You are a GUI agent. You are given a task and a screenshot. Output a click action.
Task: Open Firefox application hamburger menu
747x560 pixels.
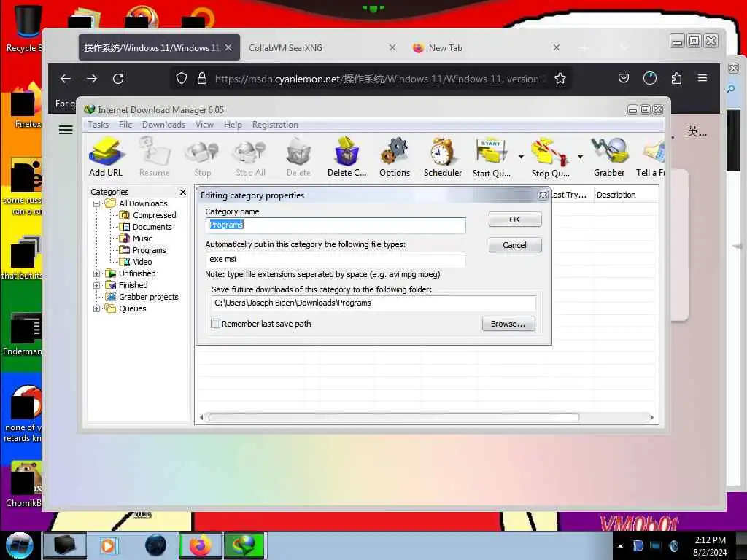pyautogui.click(x=703, y=78)
